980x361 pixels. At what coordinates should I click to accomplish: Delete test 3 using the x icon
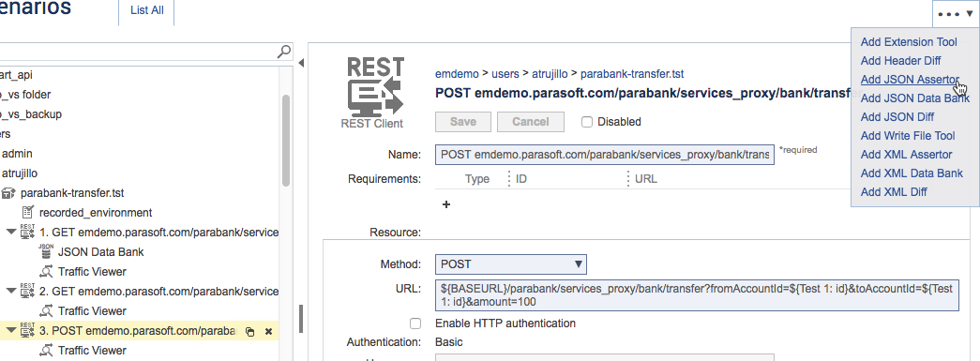click(269, 332)
